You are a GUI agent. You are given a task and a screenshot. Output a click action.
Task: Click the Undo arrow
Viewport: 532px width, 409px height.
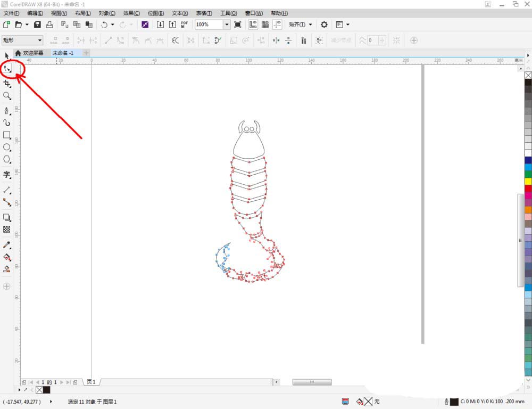[x=104, y=24]
